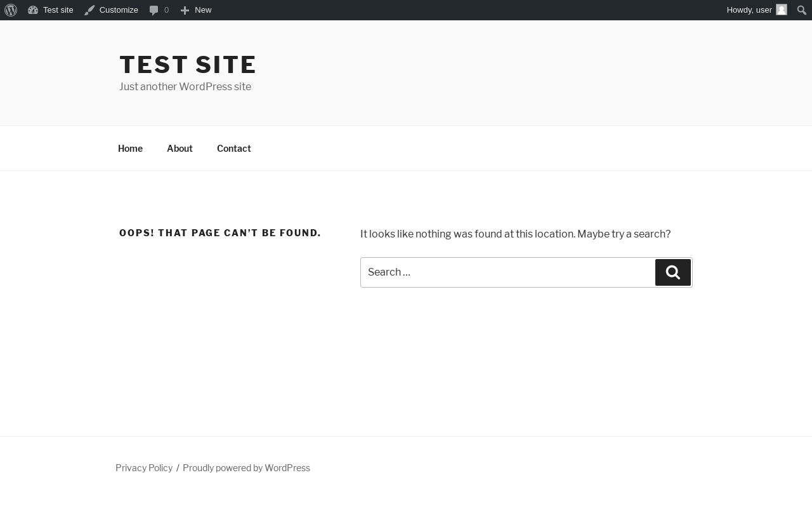Click the Customize text in admin bar

click(x=119, y=10)
